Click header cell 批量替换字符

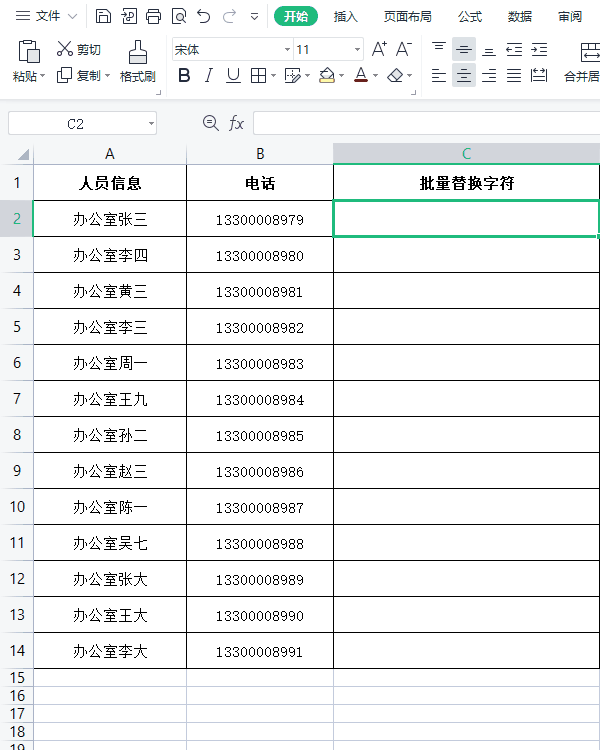point(467,183)
